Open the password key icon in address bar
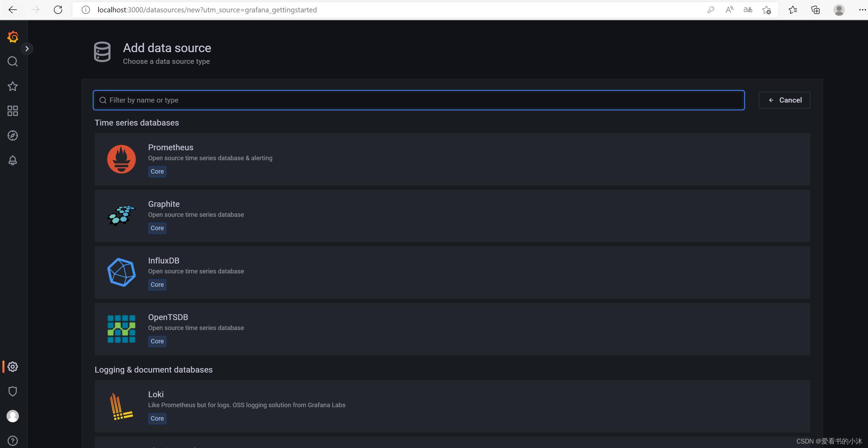Image resolution: width=868 pixels, height=448 pixels. click(x=710, y=10)
